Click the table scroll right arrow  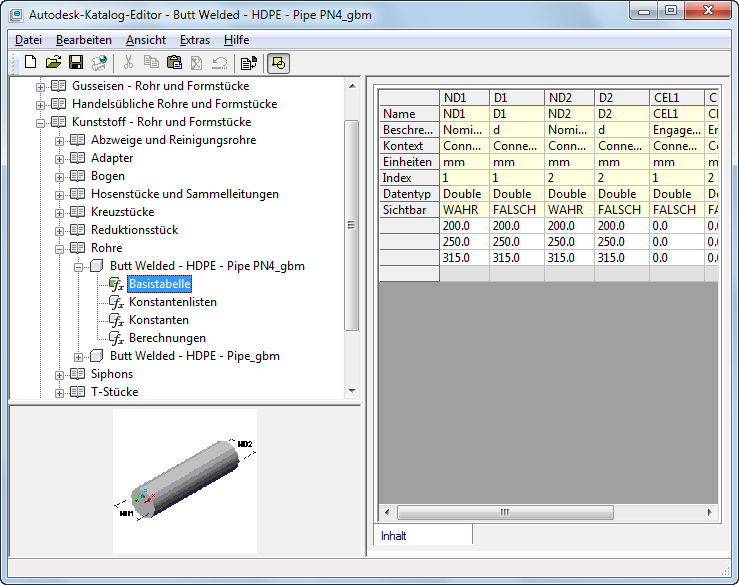(x=710, y=512)
